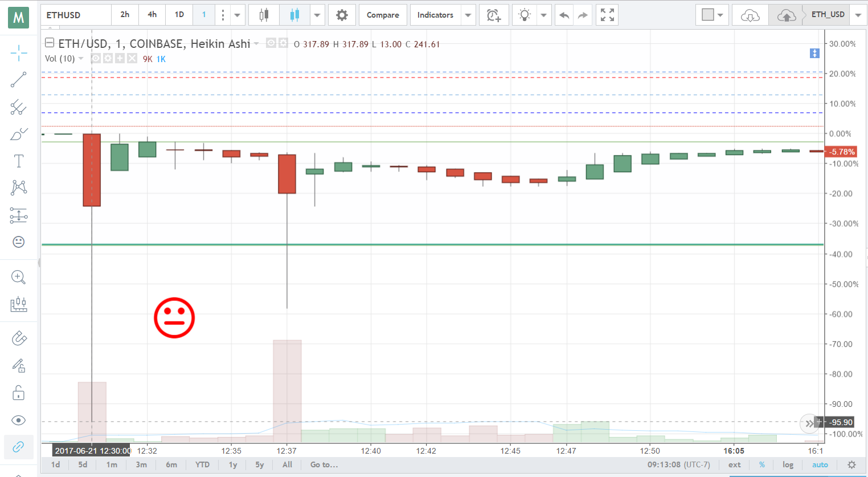This screenshot has width=868, height=477.
Task: Toggle extended hours ext
Action: [x=735, y=464]
